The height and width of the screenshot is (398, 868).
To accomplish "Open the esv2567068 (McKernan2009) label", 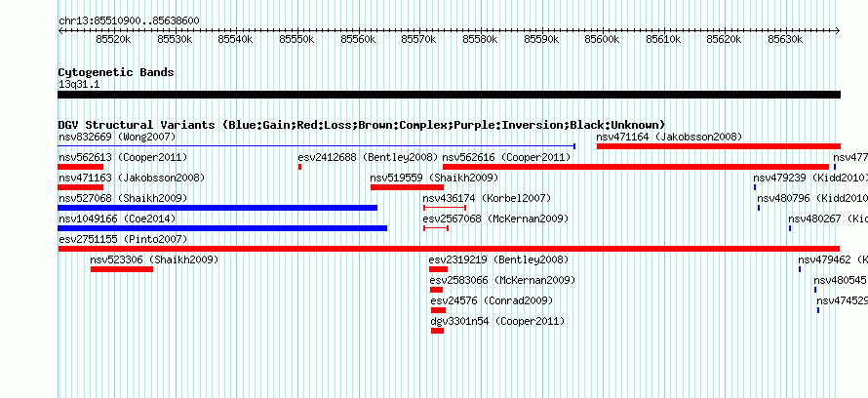I will point(495,219).
